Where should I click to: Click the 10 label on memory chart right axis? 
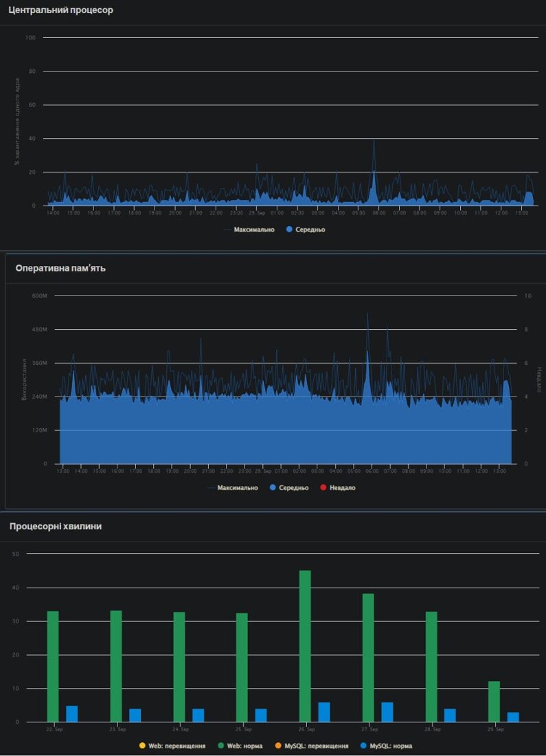(527, 296)
